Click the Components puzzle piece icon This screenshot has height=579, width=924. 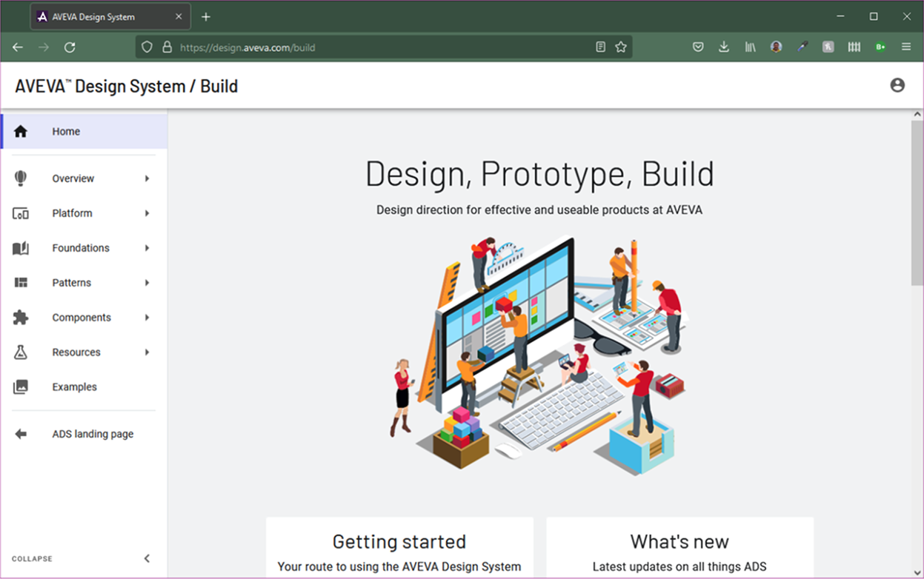[21, 318]
